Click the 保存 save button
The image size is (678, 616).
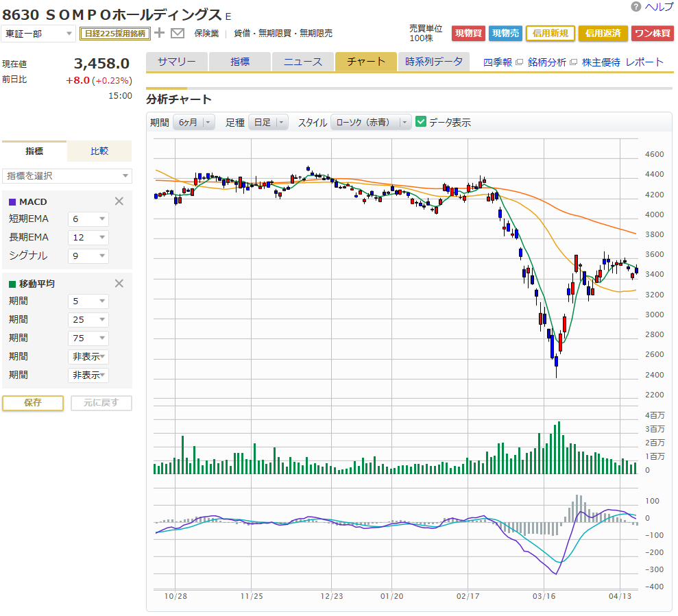pyautogui.click(x=33, y=403)
